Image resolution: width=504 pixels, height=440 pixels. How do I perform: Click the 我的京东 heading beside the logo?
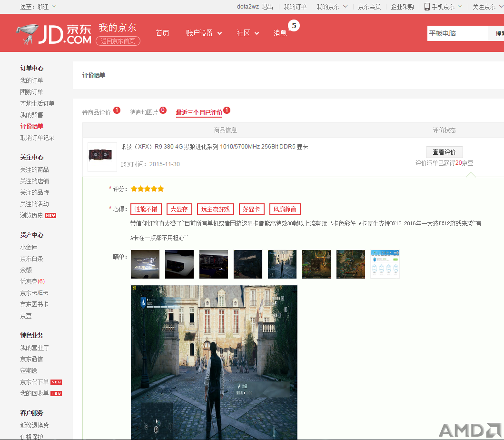(118, 28)
